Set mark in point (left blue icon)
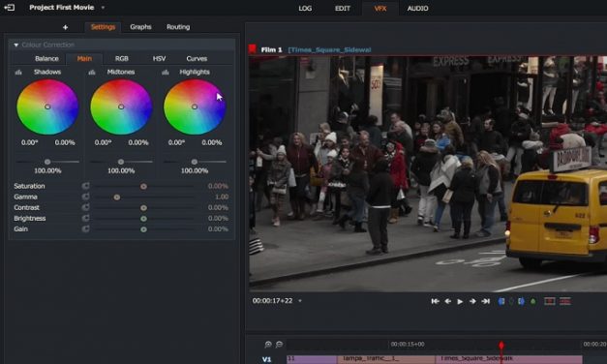Viewport: 607px width, 364px height. (501, 301)
